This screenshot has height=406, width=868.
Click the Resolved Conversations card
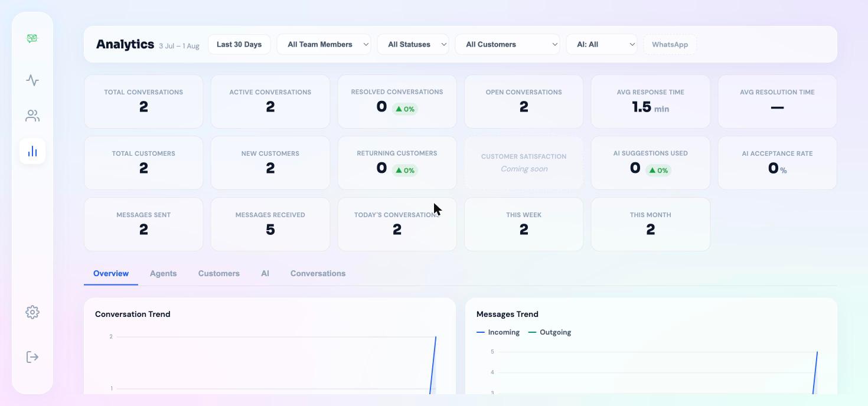(x=397, y=102)
